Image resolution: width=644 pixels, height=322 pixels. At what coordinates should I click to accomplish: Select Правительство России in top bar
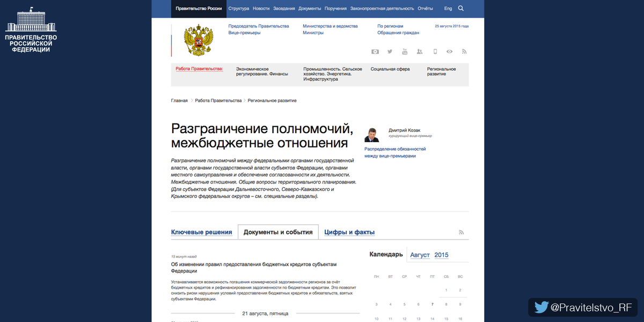199,9
